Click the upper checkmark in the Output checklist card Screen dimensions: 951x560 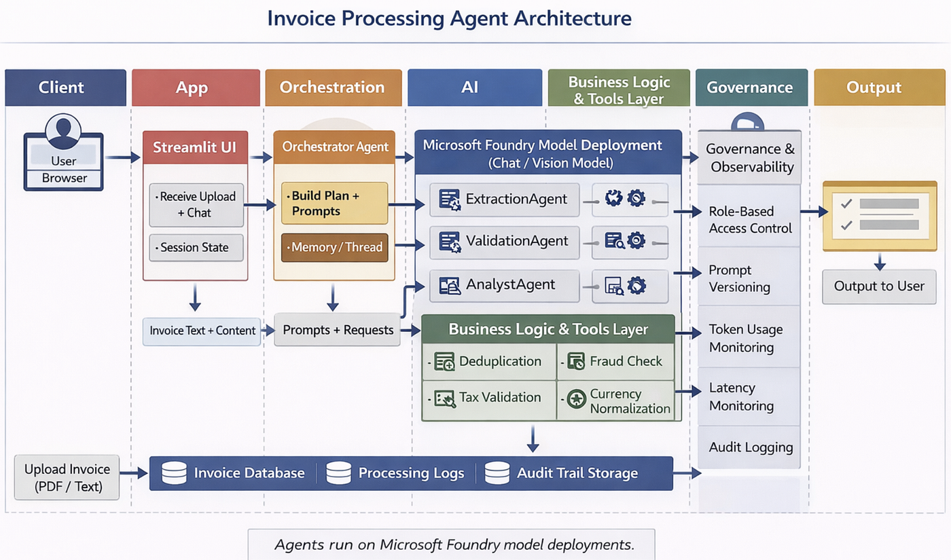coord(846,204)
